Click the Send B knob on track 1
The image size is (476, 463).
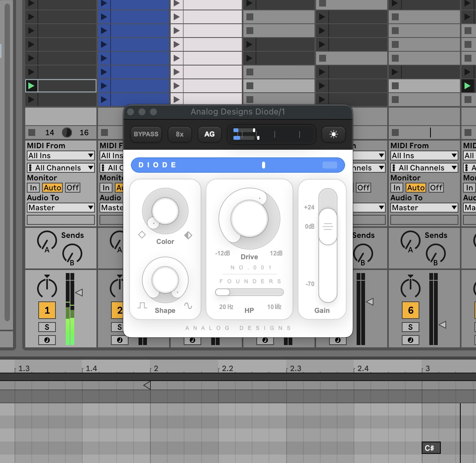pos(72,254)
